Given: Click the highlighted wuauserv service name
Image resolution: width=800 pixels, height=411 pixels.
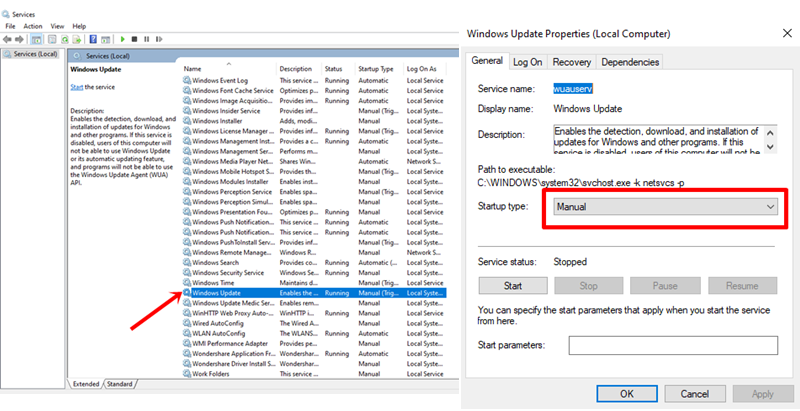Looking at the screenshot, I should 573,89.
